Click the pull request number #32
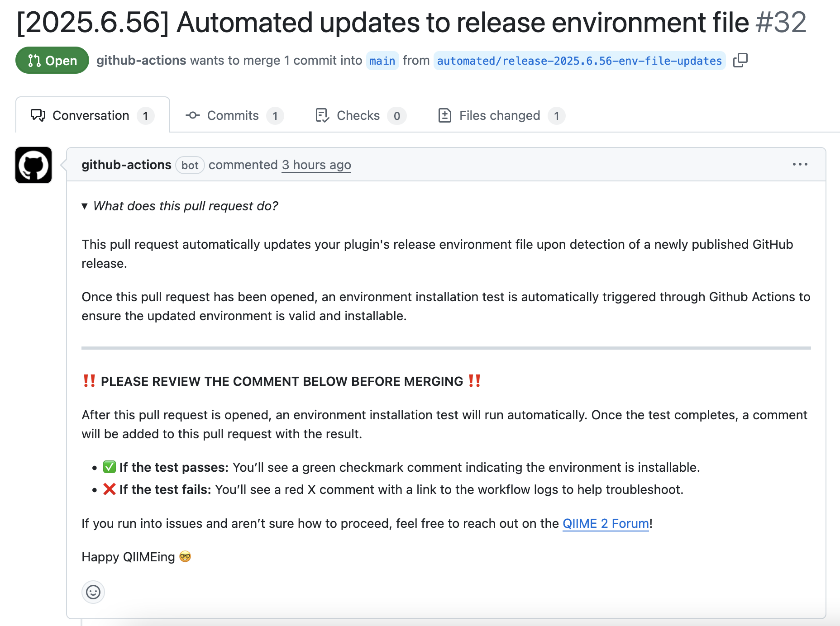 [781, 22]
